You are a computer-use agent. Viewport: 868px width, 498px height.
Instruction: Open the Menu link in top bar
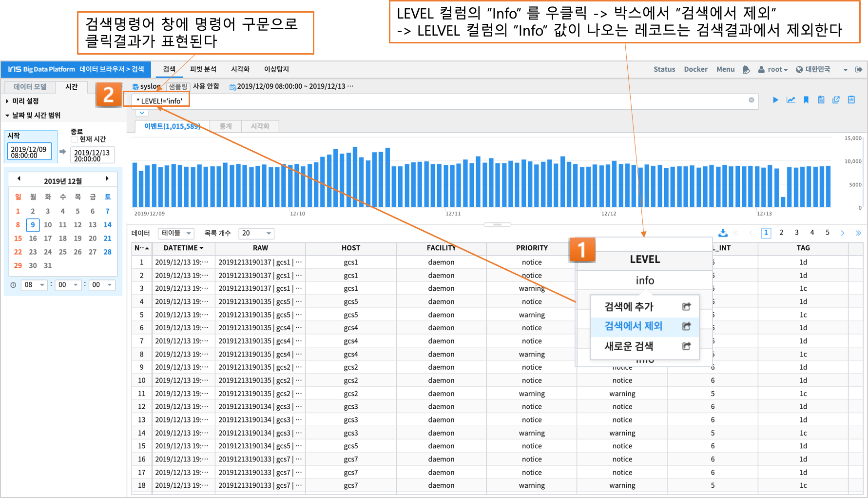coord(725,69)
